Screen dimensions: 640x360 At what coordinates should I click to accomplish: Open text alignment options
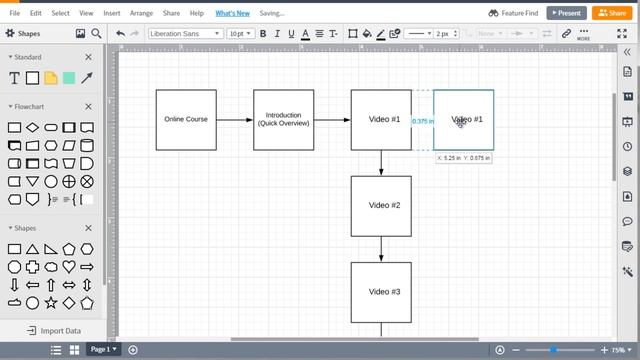click(x=320, y=34)
